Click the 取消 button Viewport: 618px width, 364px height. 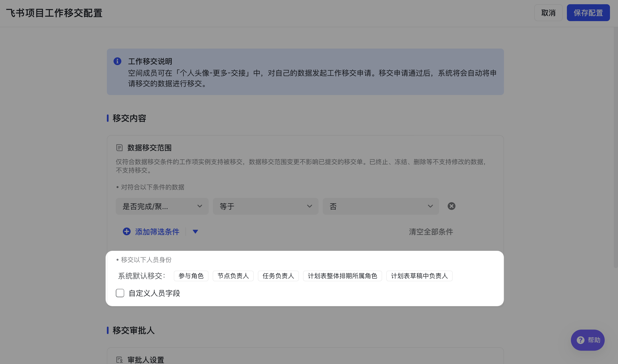548,13
